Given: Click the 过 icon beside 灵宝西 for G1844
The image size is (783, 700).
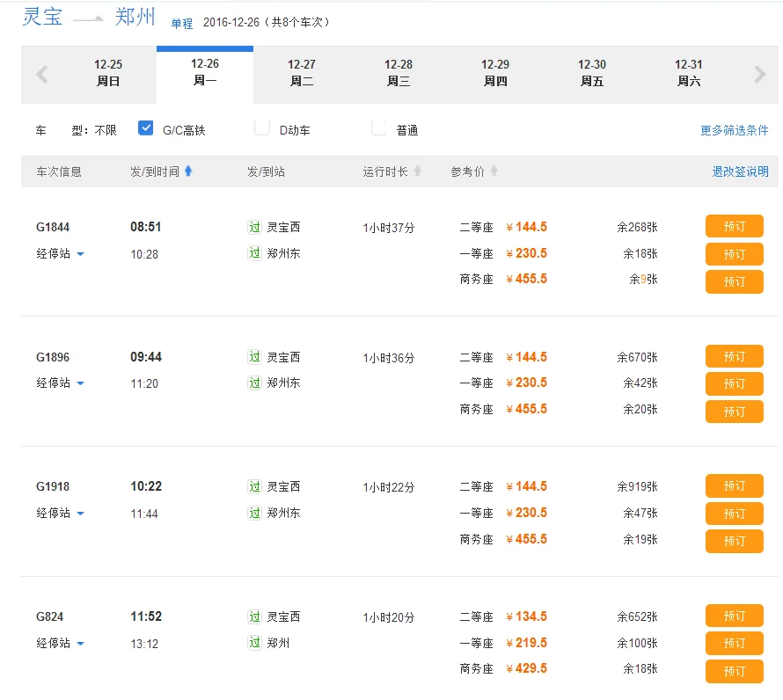Looking at the screenshot, I should pyautogui.click(x=254, y=227).
